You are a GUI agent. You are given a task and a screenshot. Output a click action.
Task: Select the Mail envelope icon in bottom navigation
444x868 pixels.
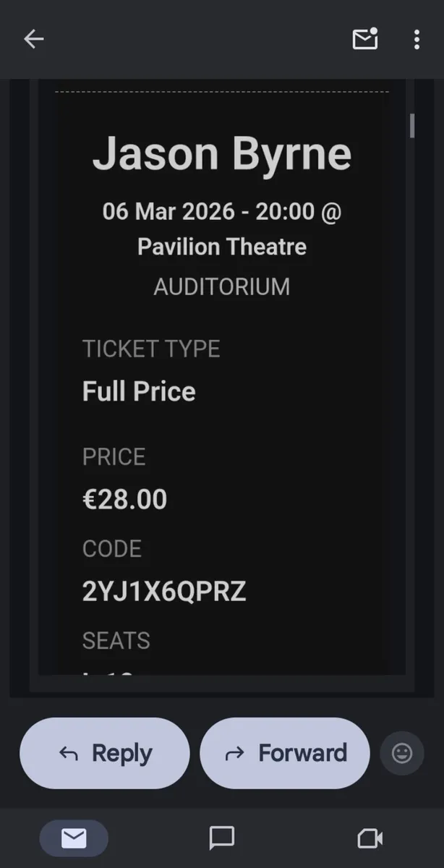click(x=74, y=838)
